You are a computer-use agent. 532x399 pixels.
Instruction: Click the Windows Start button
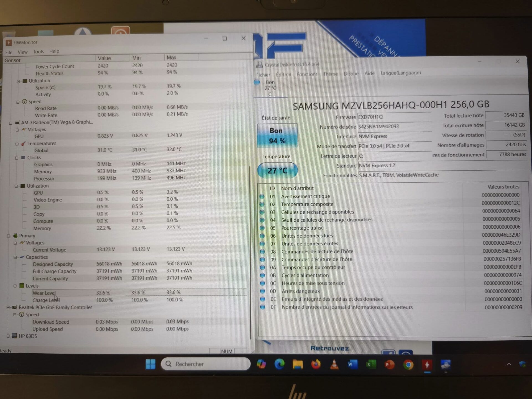coord(150,364)
